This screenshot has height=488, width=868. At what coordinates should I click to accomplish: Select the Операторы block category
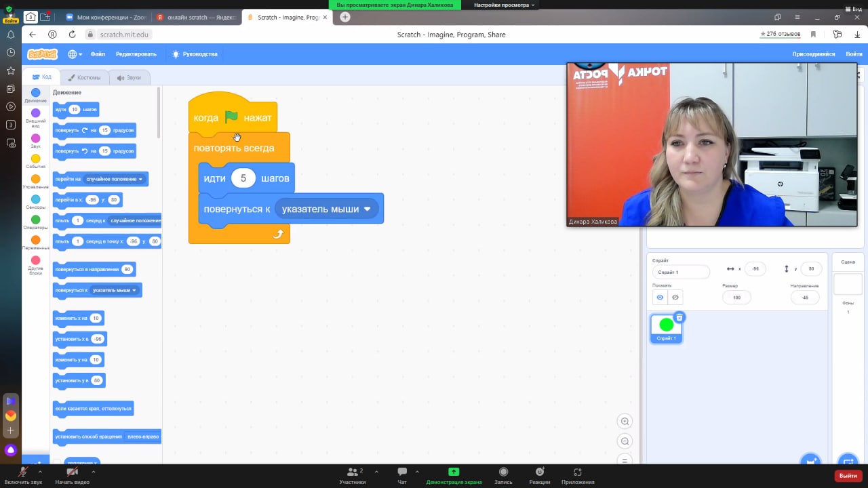point(35,222)
